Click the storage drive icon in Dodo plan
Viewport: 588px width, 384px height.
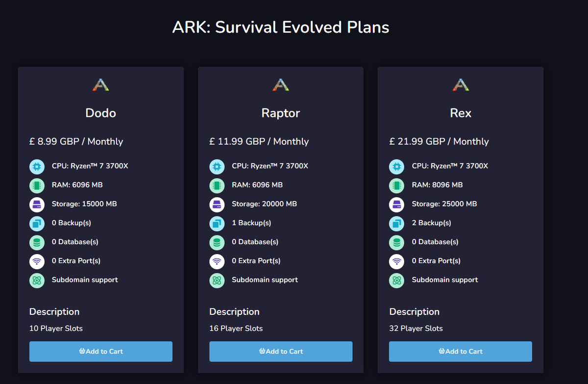[37, 205]
